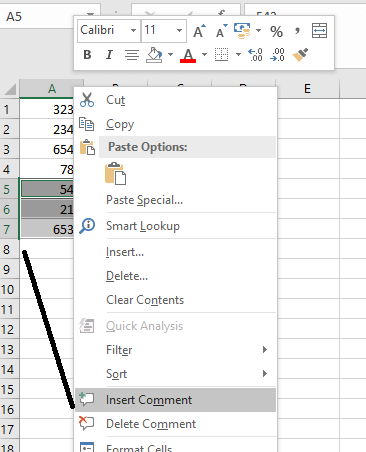This screenshot has height=452, width=366.
Task: Toggle Bold formatting
Action: point(87,55)
